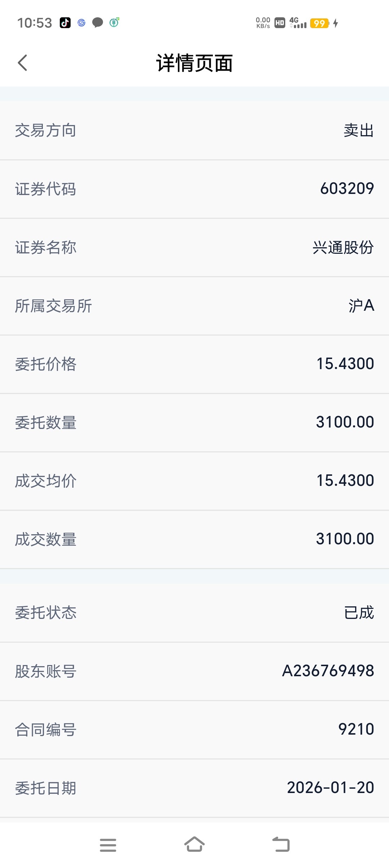Tap the chat bubble notification icon
This screenshot has height=868, width=389.
98,23
